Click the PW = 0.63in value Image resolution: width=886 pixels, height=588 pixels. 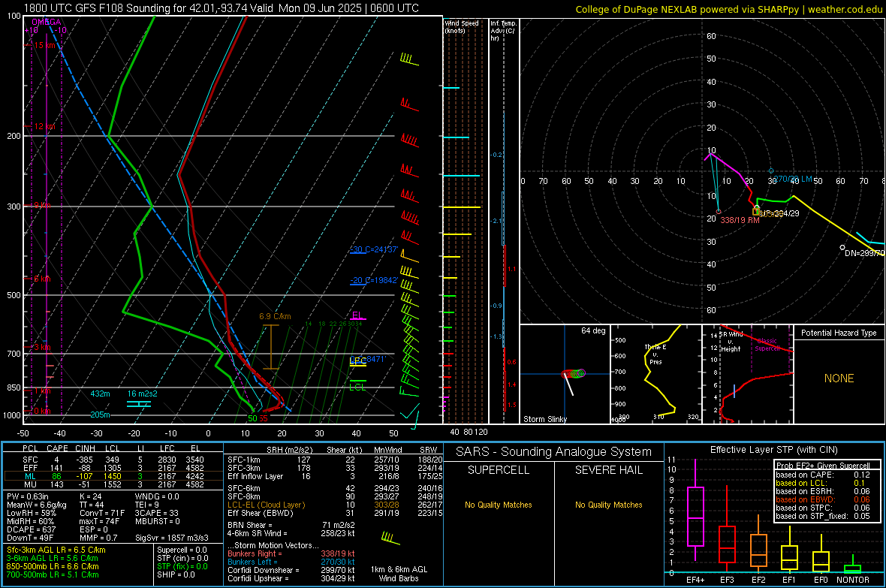(28, 496)
